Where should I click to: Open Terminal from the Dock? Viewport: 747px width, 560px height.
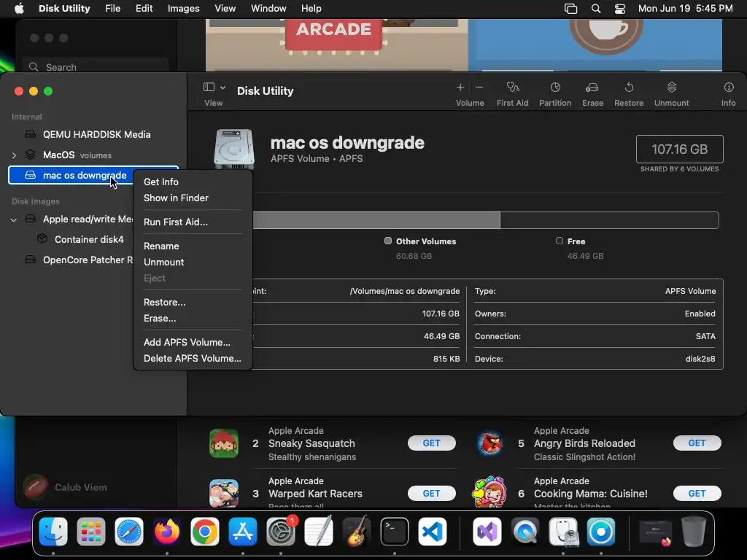pyautogui.click(x=395, y=532)
